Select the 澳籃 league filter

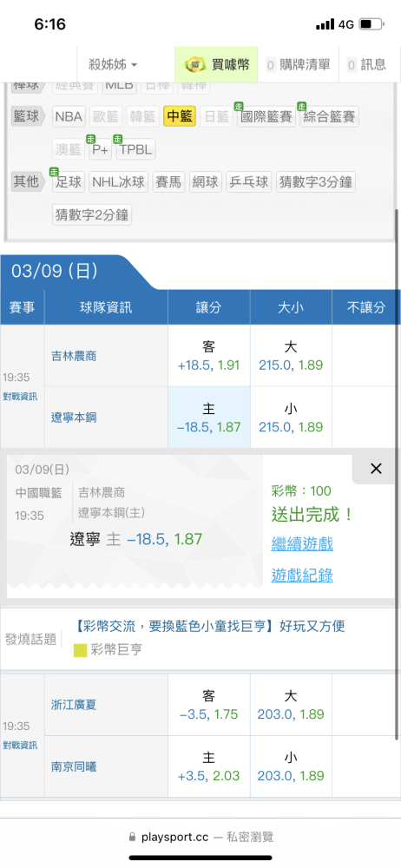point(69,149)
